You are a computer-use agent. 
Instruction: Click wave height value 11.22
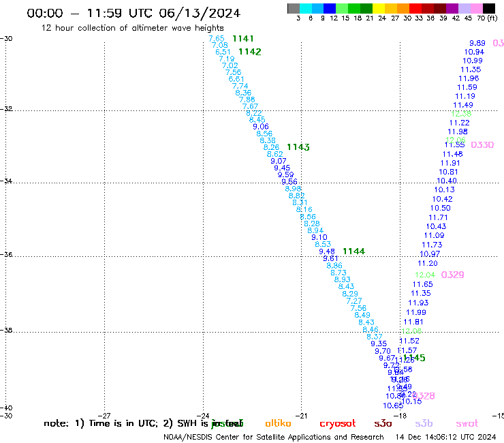pos(459,123)
